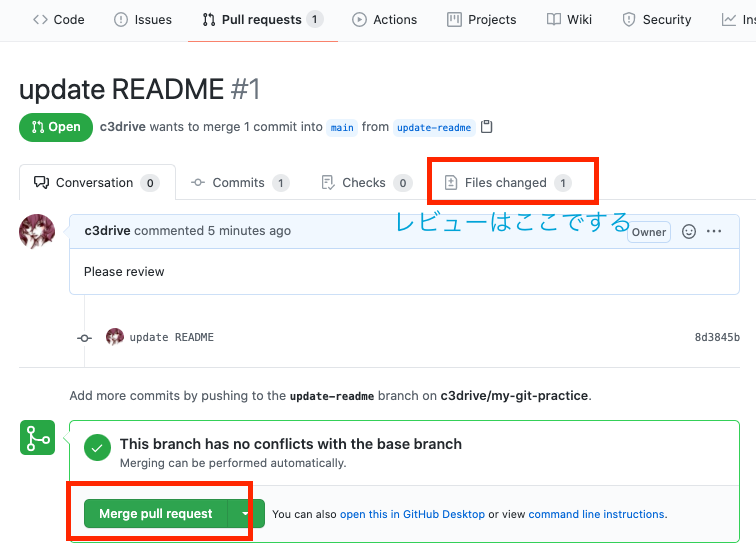Open commit hash 8d3845b
The height and width of the screenshot is (556, 756).
pos(717,337)
